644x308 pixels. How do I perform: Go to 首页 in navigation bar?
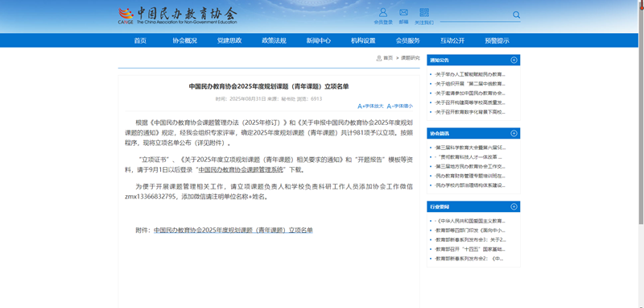[140, 40]
